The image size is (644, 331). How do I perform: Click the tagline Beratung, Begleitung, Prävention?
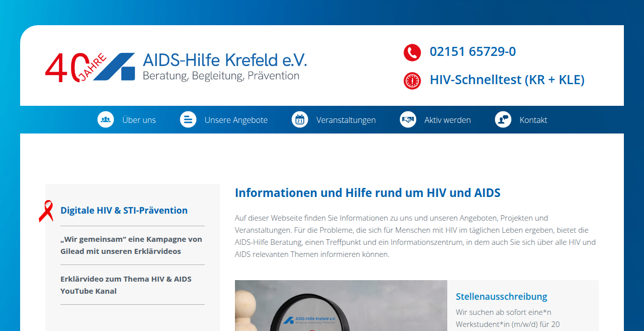pos(221,76)
